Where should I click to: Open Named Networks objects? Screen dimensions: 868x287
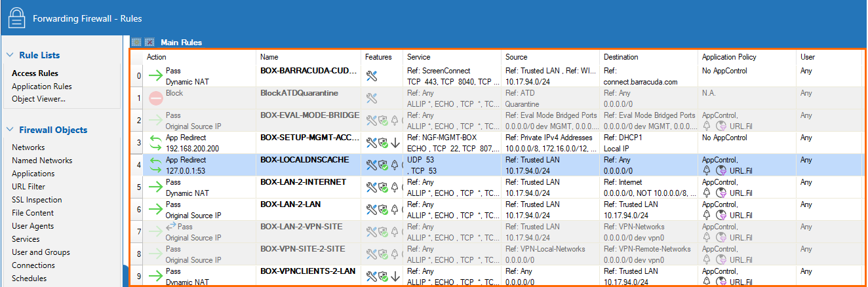pos(42,161)
